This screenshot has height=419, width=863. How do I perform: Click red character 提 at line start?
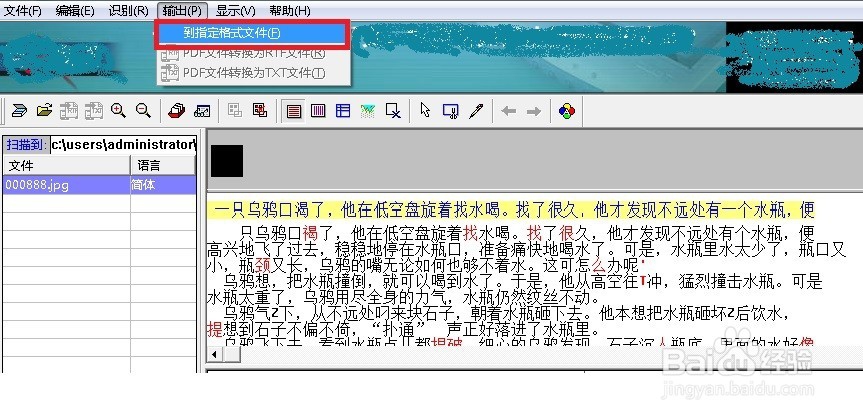coord(215,330)
